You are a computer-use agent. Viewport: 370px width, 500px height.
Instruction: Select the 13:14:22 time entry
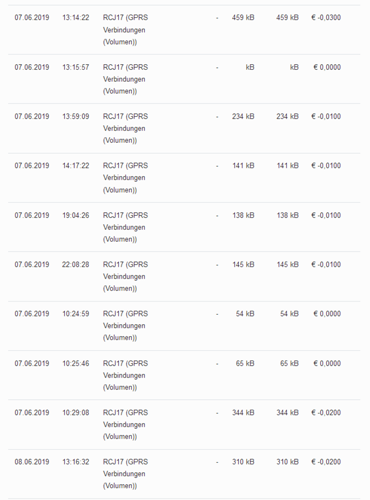point(76,18)
